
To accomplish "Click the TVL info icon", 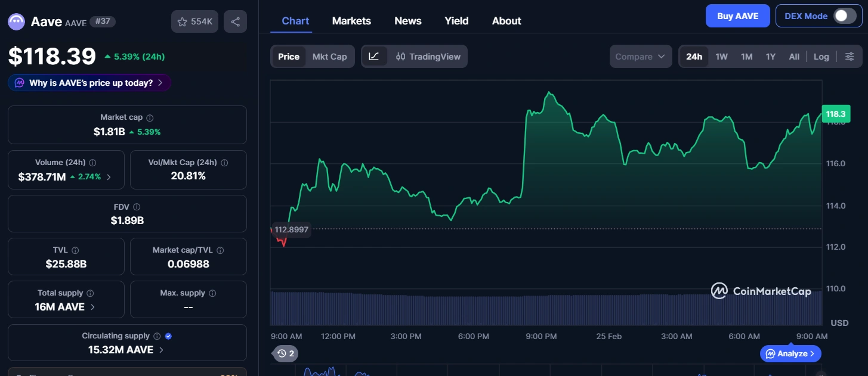I will tap(75, 251).
